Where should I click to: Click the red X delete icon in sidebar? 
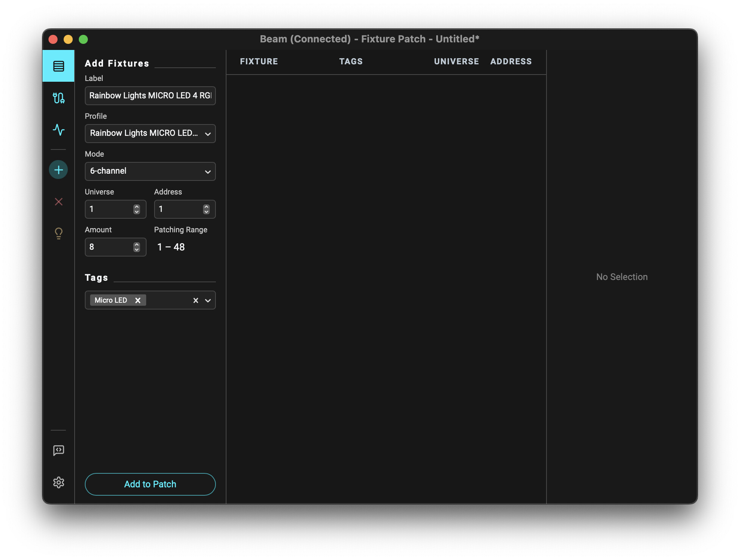58,202
